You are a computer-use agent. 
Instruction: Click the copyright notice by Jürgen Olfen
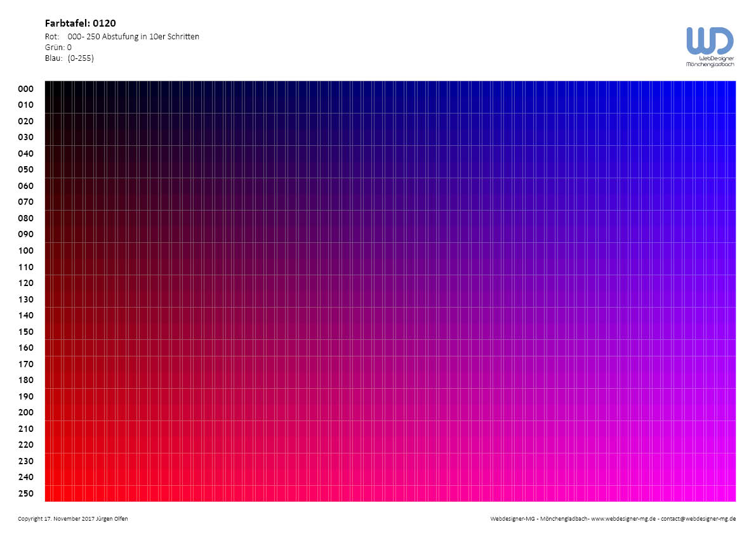click(73, 519)
